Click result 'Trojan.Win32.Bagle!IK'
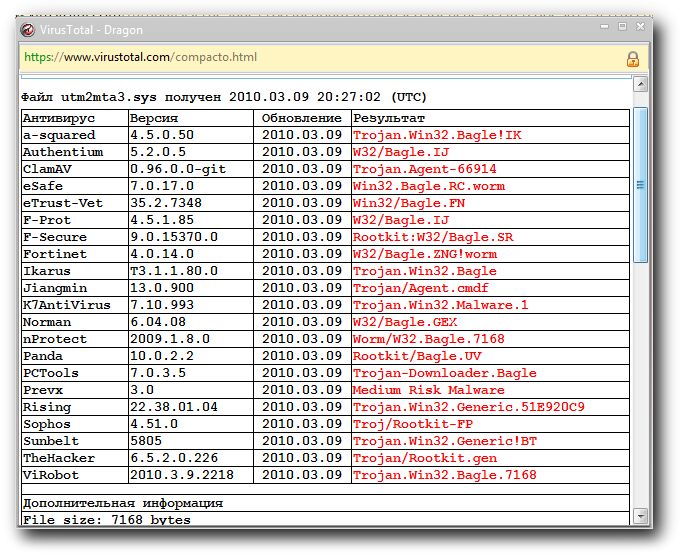This screenshot has height=558, width=682. (x=437, y=135)
